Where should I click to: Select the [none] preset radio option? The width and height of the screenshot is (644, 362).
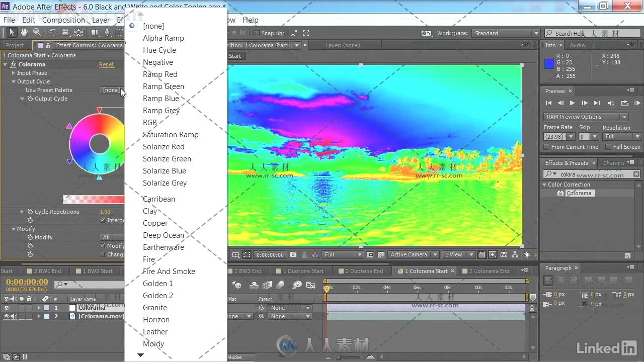coord(132,26)
